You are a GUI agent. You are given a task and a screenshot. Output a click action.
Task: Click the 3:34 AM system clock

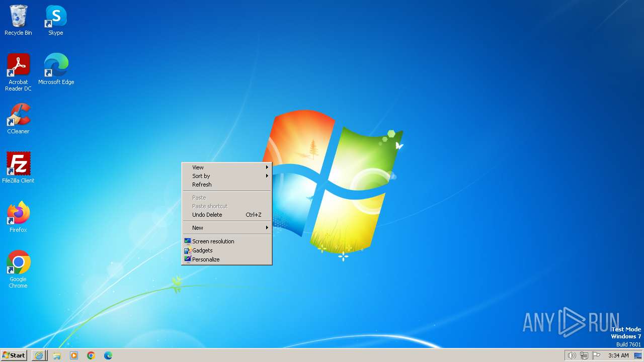(x=618, y=355)
